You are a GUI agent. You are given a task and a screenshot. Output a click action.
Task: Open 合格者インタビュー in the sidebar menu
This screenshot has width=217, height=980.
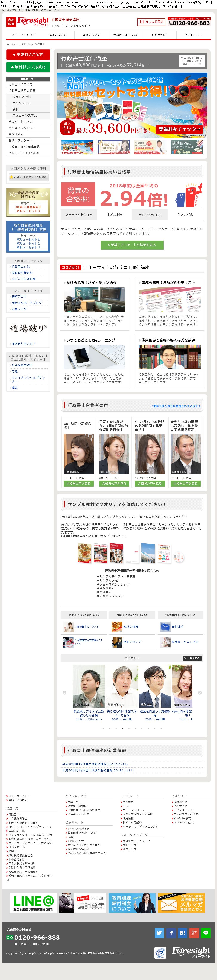[28, 128]
